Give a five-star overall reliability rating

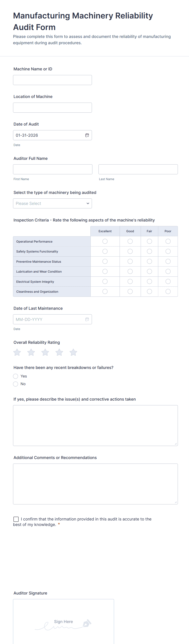[73, 352]
